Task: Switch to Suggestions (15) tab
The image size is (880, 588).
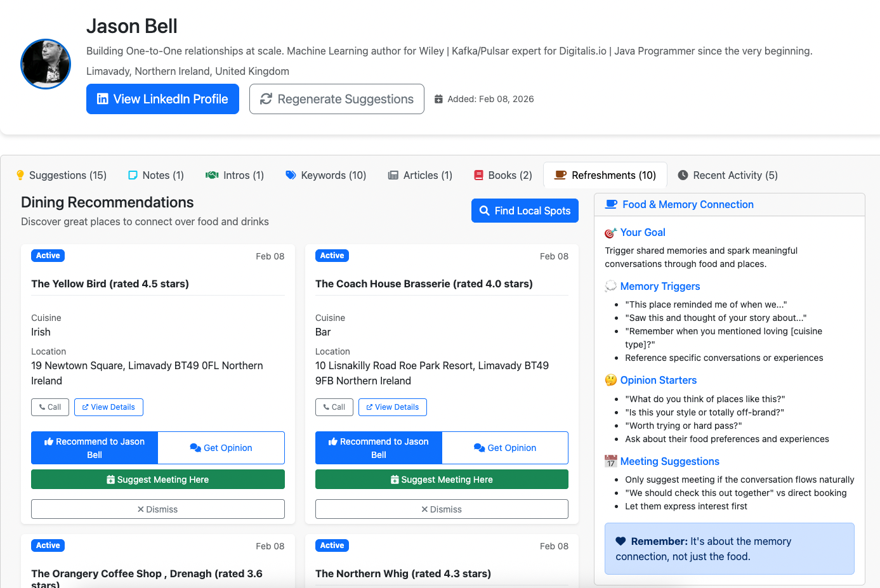Action: pos(62,175)
